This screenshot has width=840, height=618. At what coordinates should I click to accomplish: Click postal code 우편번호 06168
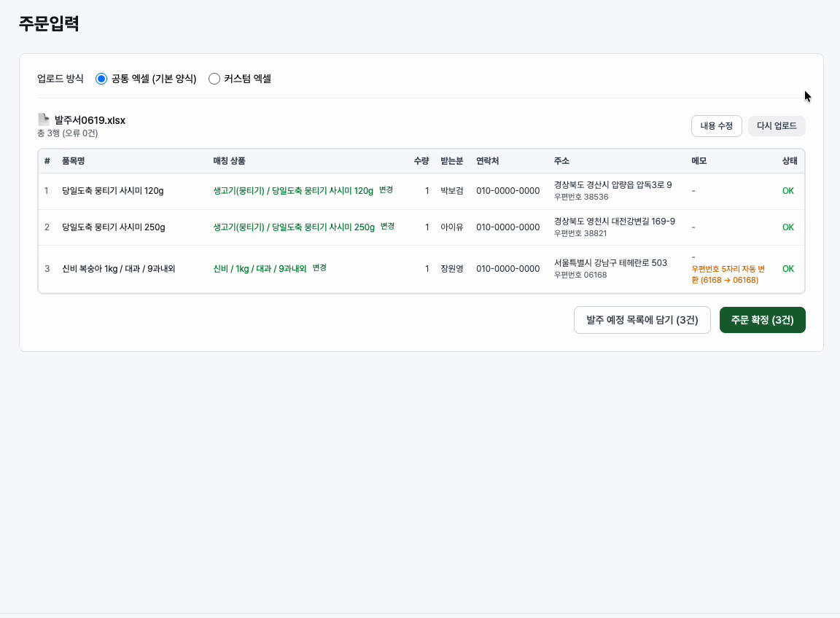coord(580,275)
